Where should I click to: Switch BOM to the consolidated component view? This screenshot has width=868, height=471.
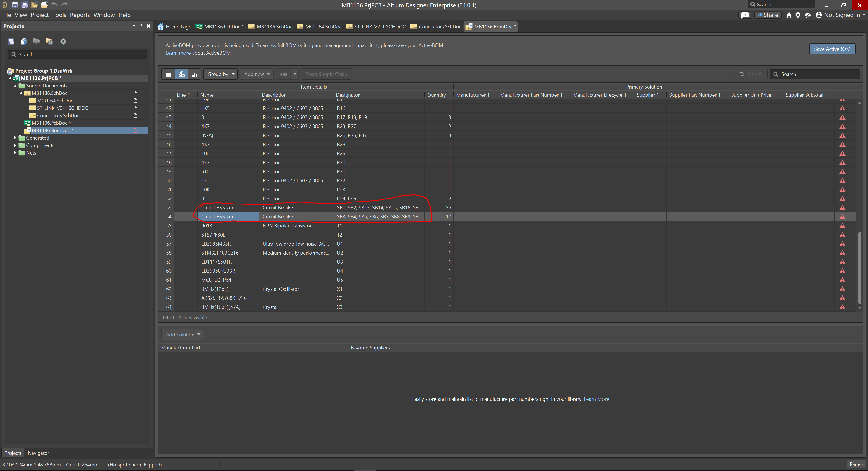click(x=182, y=74)
